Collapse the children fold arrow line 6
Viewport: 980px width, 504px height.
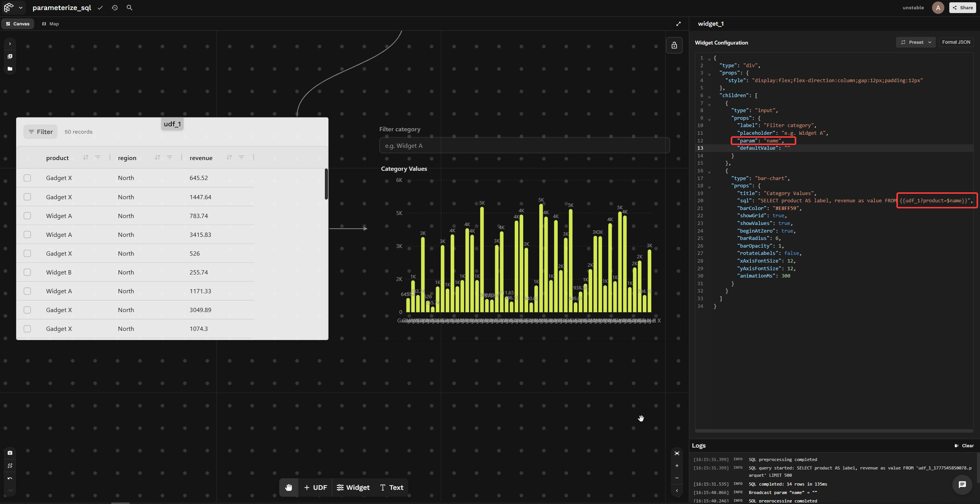[709, 96]
